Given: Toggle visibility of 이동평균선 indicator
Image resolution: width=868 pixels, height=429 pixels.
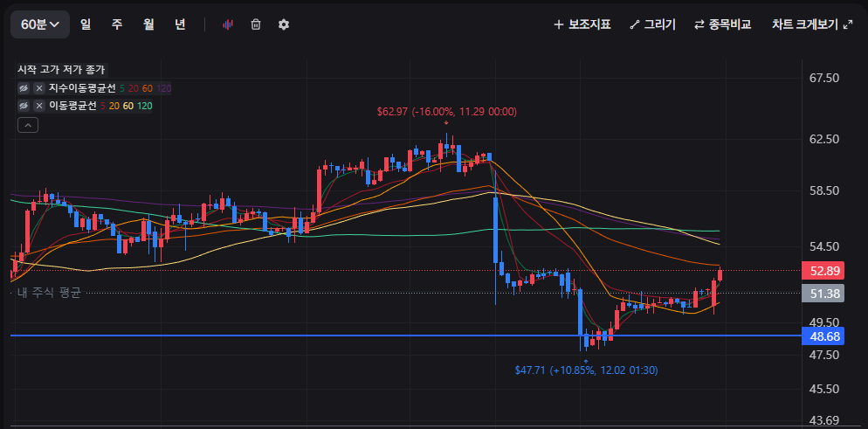Looking at the screenshot, I should click(24, 105).
